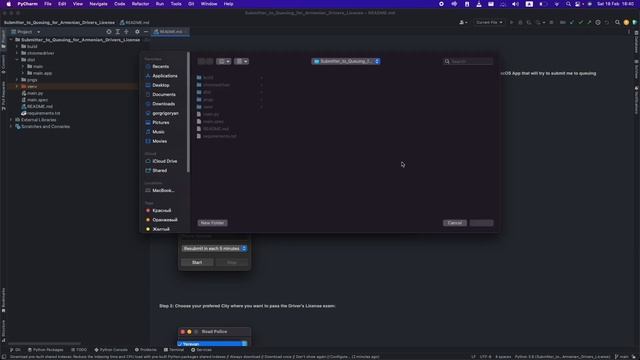Open grouping dropdown in file dialog
The width and height of the screenshot is (640, 360).
[x=242, y=61]
